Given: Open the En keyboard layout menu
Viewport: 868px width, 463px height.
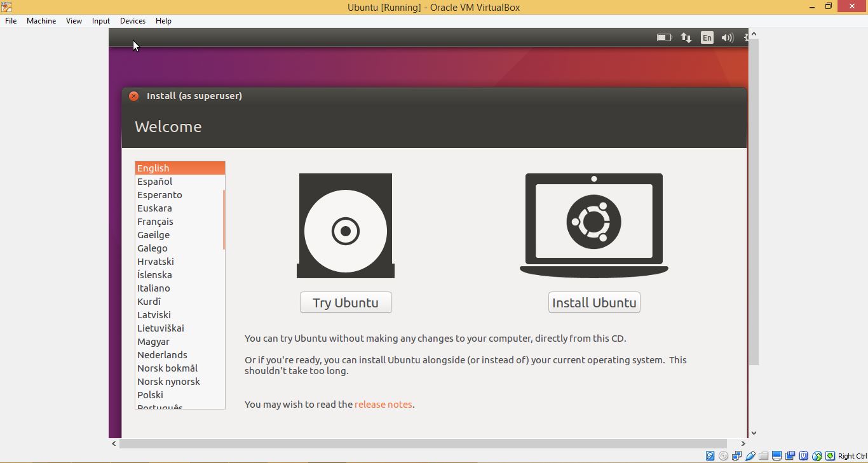Looking at the screenshot, I should click(x=707, y=37).
